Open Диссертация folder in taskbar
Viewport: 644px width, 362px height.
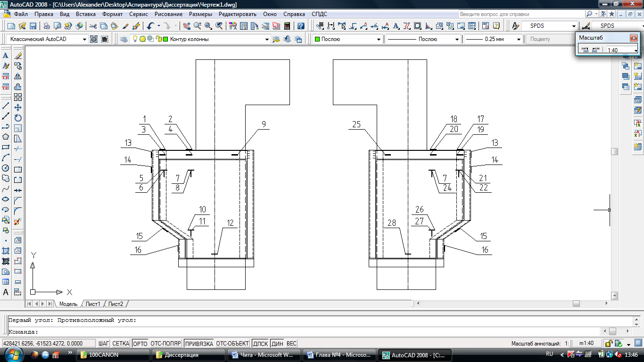click(x=188, y=354)
